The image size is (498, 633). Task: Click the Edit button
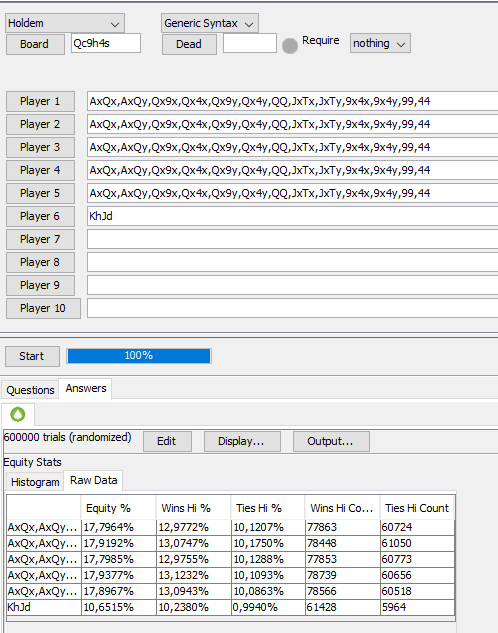167,441
